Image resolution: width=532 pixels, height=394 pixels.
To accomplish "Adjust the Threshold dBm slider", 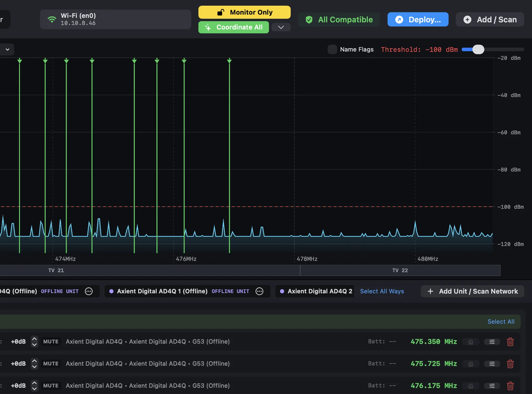I will (478, 50).
